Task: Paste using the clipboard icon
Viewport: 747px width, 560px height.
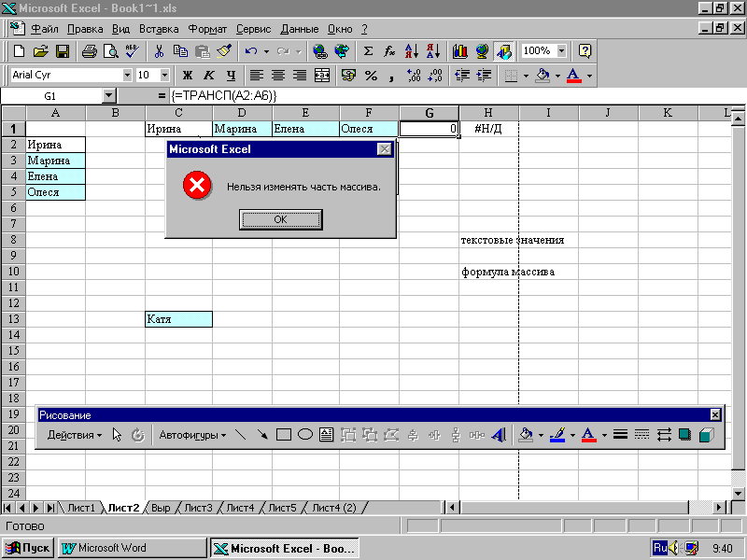Action: 203,51
